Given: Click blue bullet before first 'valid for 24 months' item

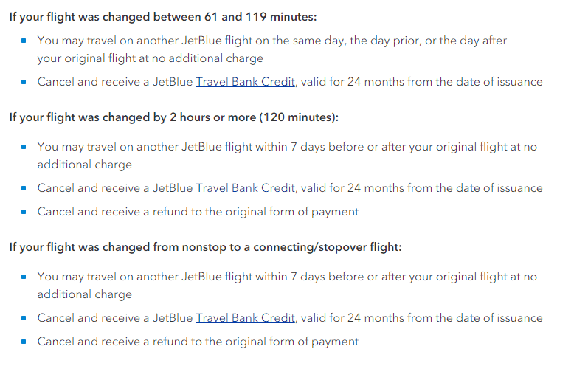Looking at the screenshot, I should pyautogui.click(x=24, y=82).
